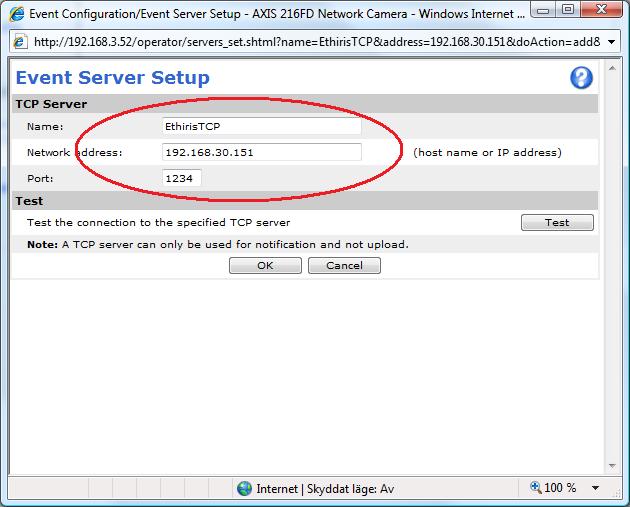This screenshot has width=630, height=507.
Task: Open the address bar dropdown arrow
Action: click(612, 42)
